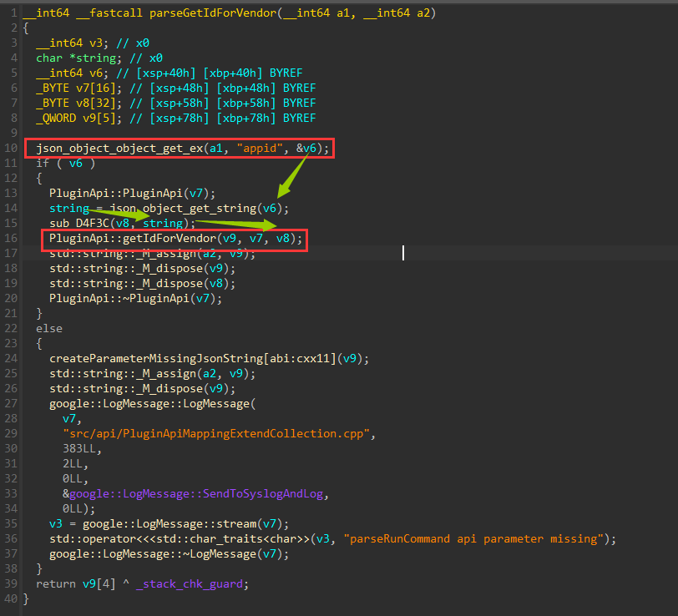
Task: Click the else keyword on line 22
Action: [x=49, y=328]
